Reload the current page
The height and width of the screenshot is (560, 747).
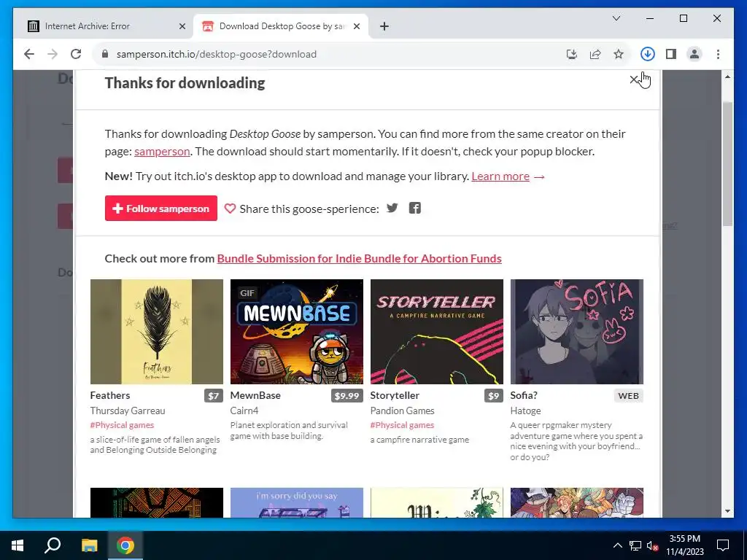coord(76,54)
